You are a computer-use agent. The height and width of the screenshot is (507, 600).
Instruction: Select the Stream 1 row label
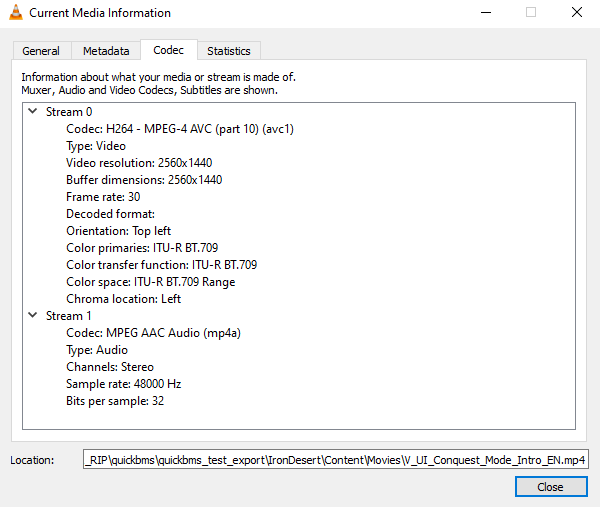69,316
